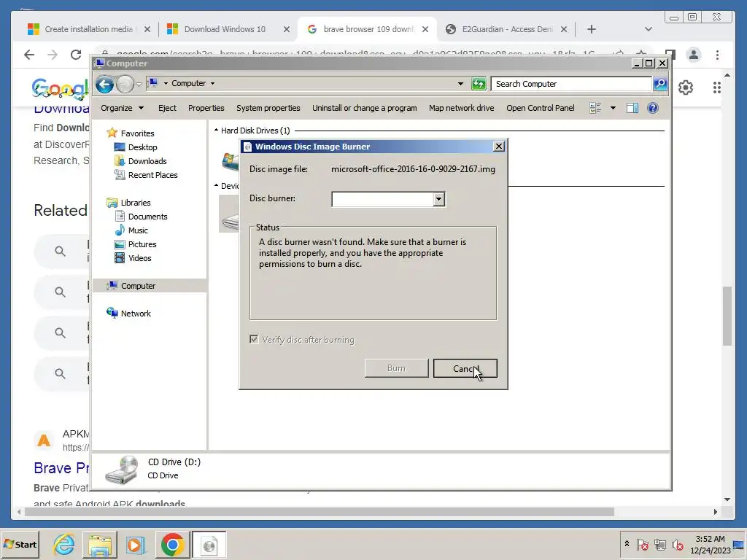This screenshot has height=560, width=747.
Task: Open the Disc burner dropdown
Action: [x=438, y=199]
